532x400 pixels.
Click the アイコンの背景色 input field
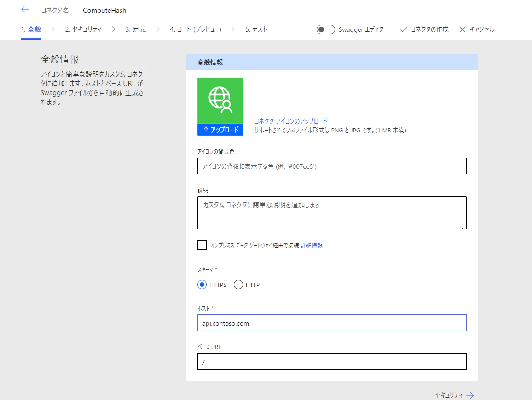pos(332,166)
